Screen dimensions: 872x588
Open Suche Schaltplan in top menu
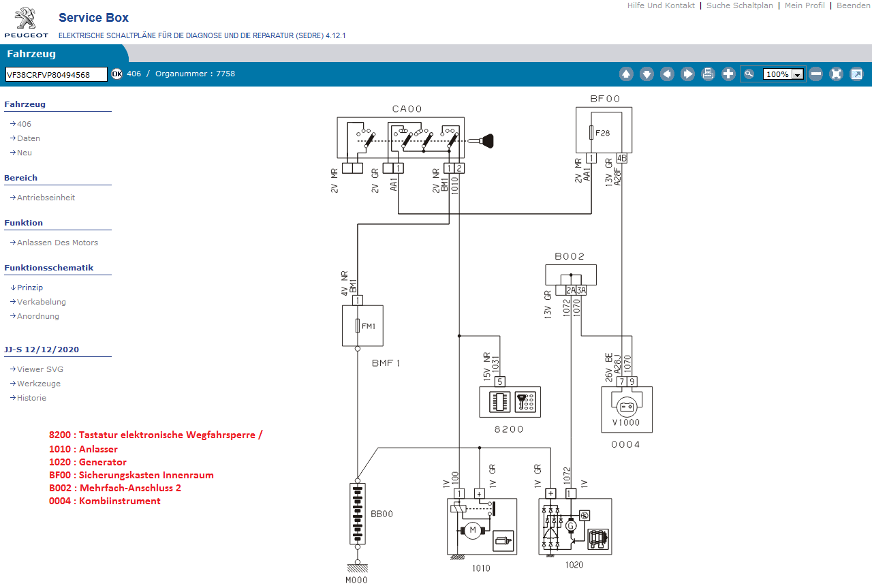(x=739, y=5)
